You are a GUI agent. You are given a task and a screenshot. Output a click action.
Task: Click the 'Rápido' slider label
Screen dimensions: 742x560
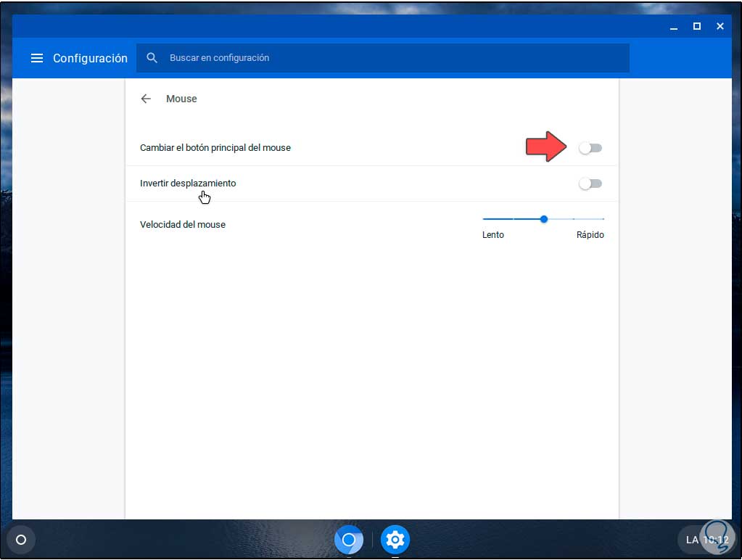point(590,235)
